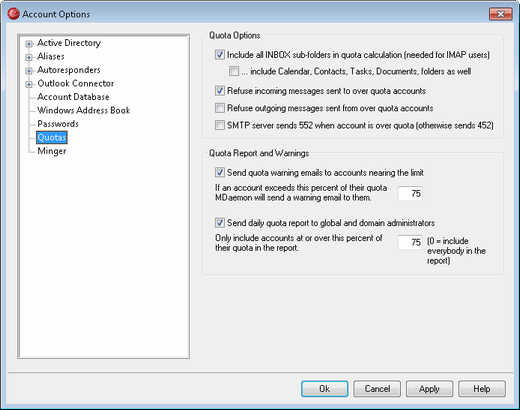Select the Minger tree item
520x410 pixels.
click(x=52, y=151)
